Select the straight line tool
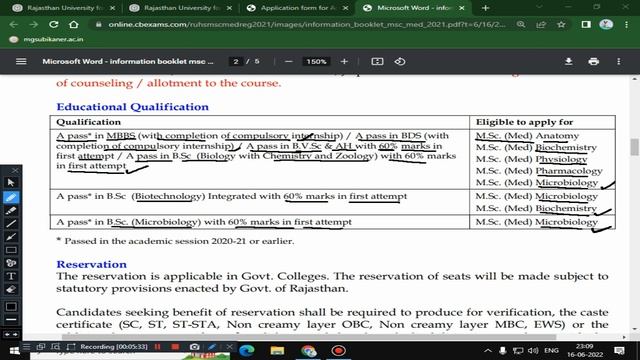 click(x=11, y=224)
